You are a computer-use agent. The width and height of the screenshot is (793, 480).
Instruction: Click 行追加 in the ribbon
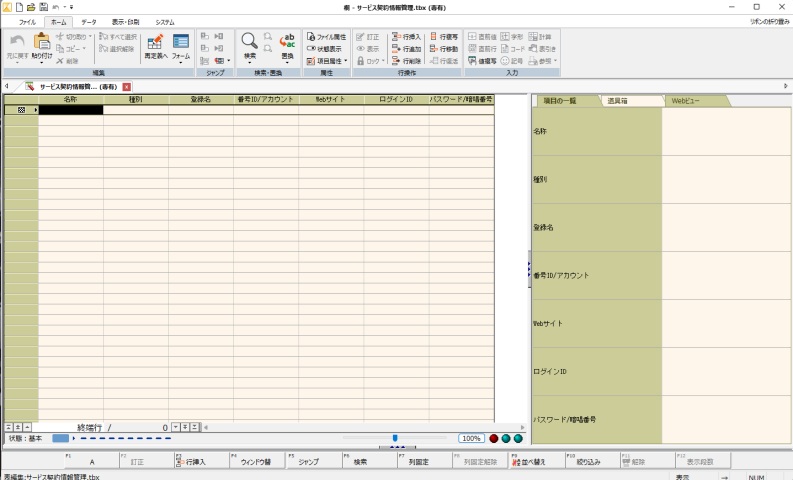(406, 49)
